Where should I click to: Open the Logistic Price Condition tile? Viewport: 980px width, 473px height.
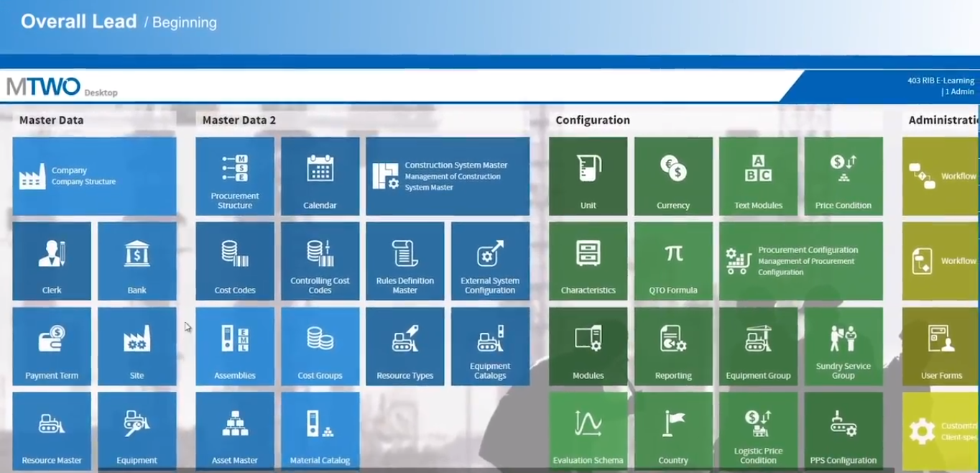pos(758,431)
